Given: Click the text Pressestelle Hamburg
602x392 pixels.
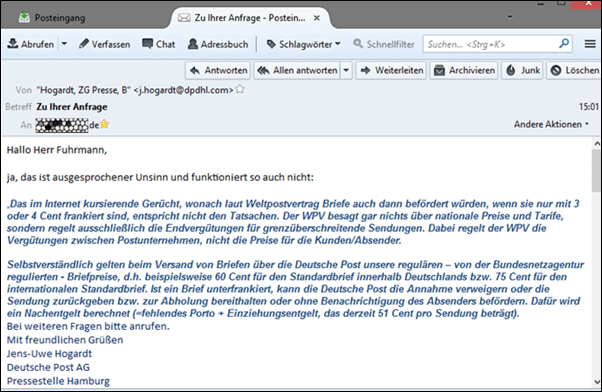Looking at the screenshot, I should click(58, 381).
